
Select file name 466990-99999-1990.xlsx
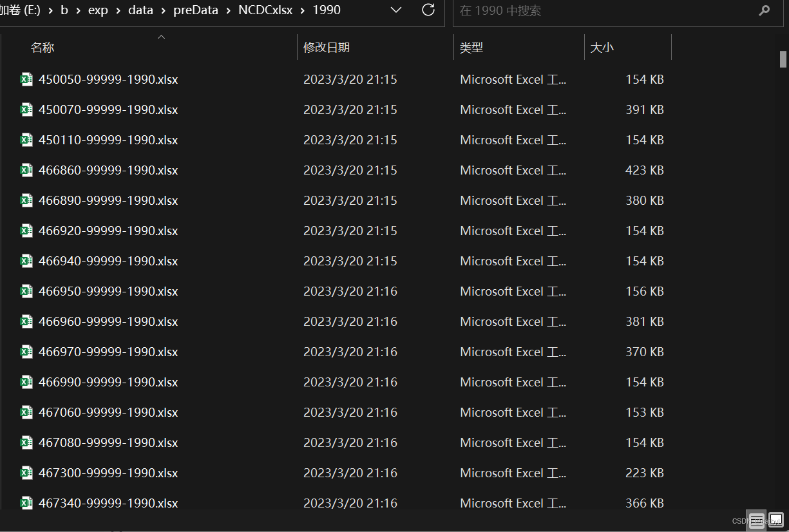[108, 383]
